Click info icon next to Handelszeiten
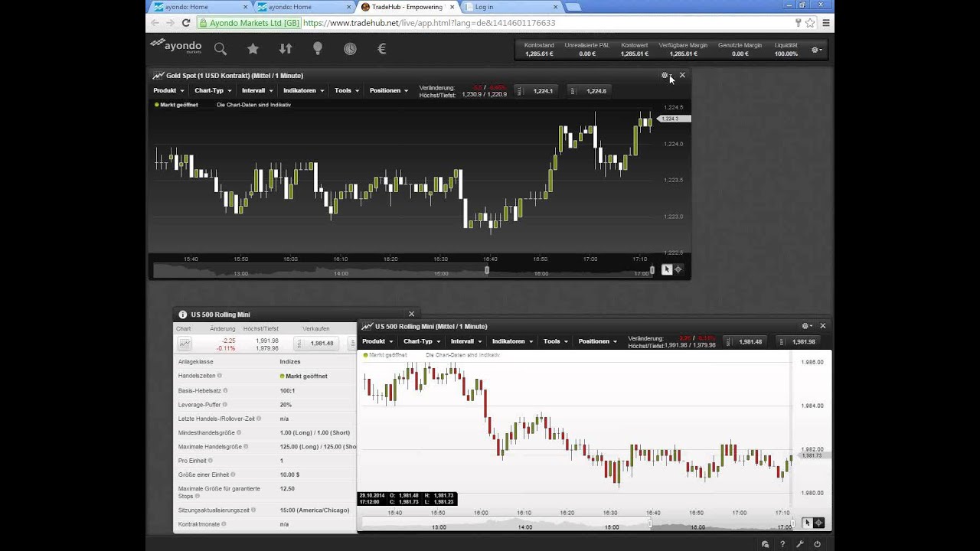The width and height of the screenshot is (980, 551). click(220, 376)
